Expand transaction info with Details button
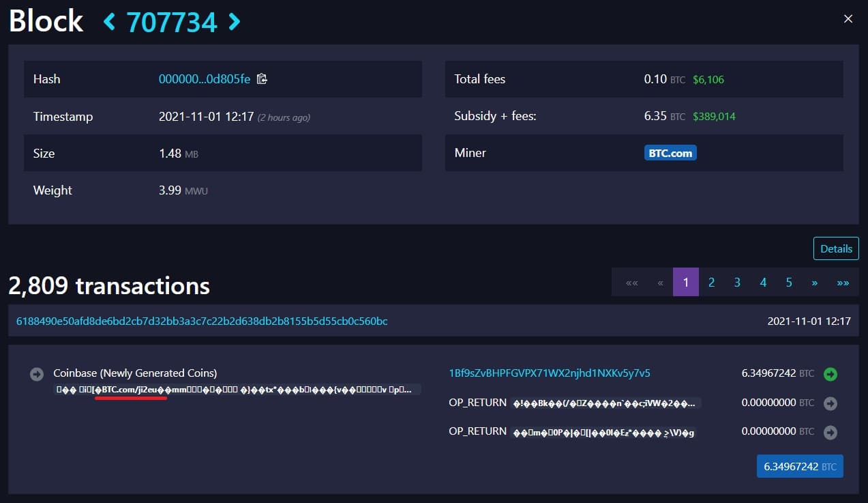 tap(836, 248)
